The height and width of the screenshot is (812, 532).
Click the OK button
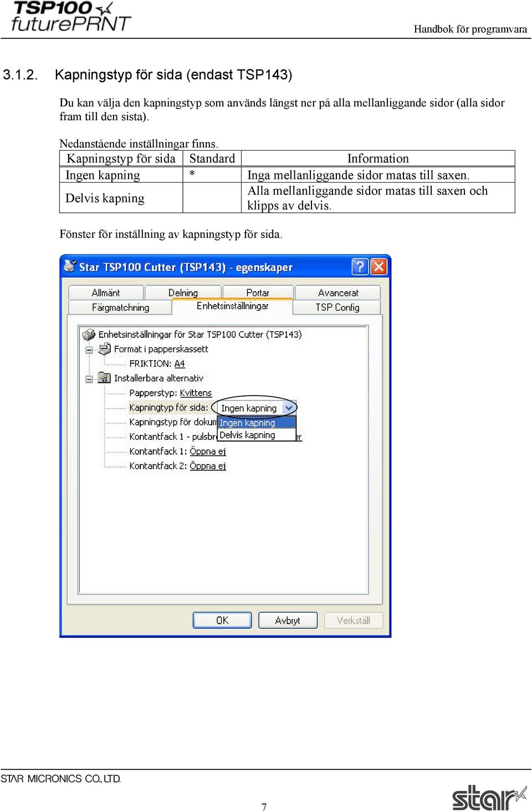[x=222, y=620]
